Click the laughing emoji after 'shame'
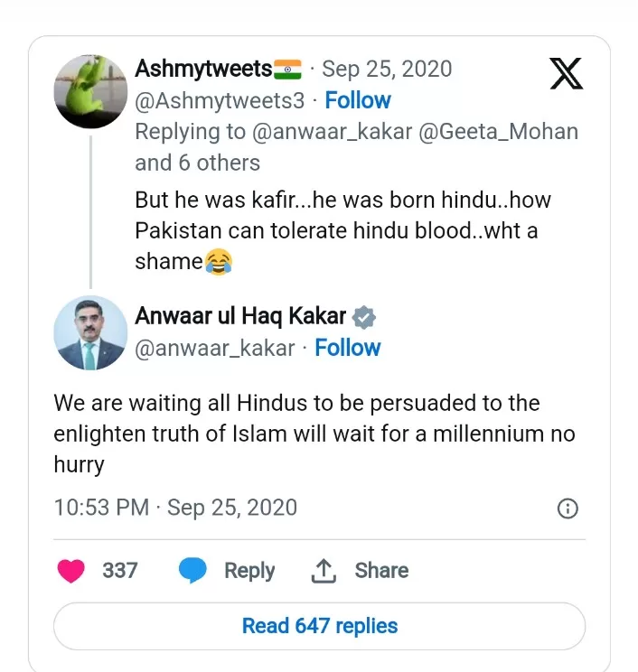638x672 pixels. 218,263
